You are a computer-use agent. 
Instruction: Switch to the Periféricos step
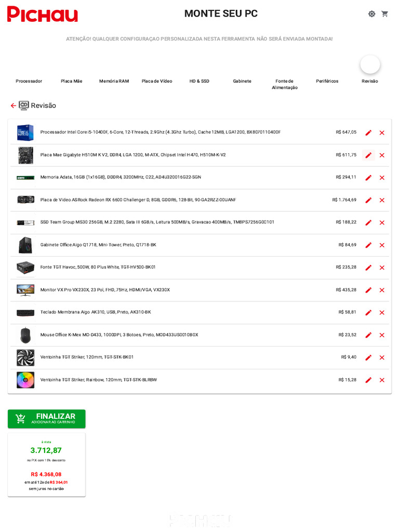pos(327,81)
